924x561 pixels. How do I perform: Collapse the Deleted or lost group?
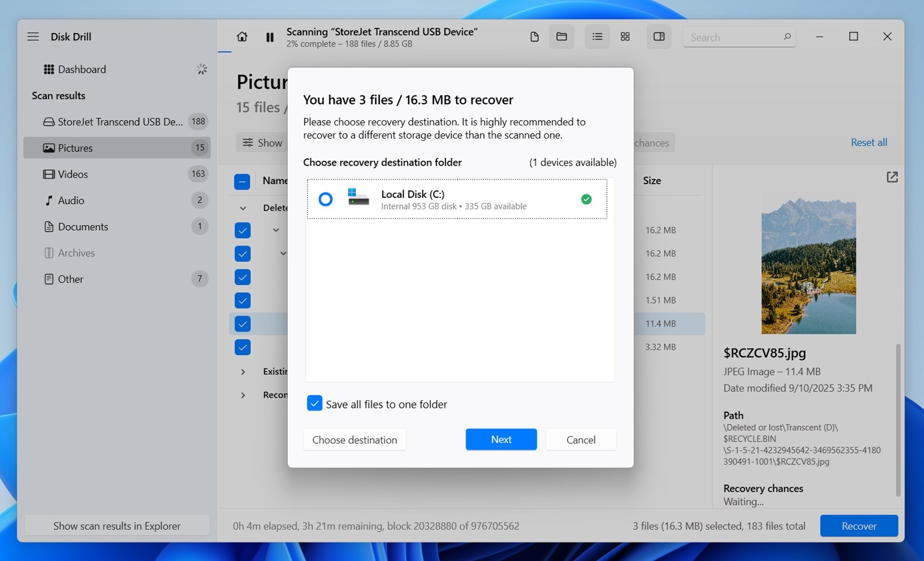243,208
